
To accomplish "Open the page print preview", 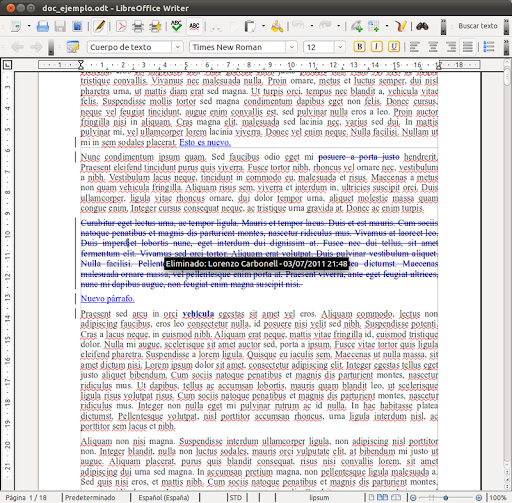I will click(x=155, y=26).
